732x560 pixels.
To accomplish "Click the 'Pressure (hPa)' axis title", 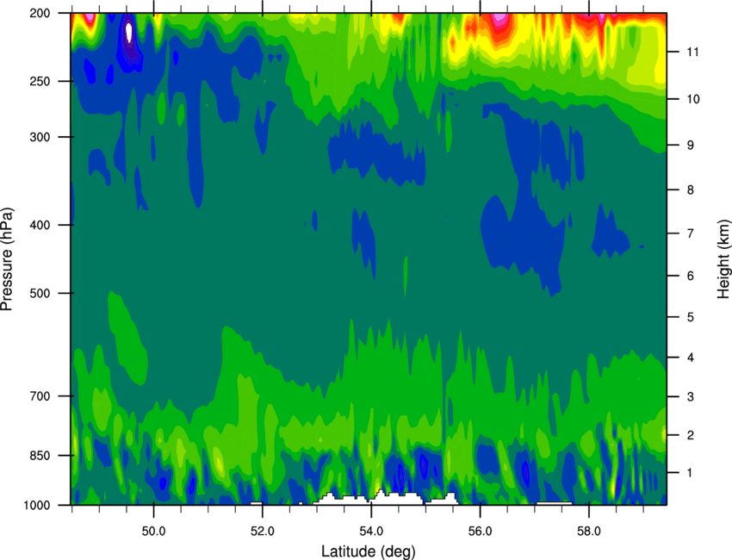I will (x=7, y=259).
